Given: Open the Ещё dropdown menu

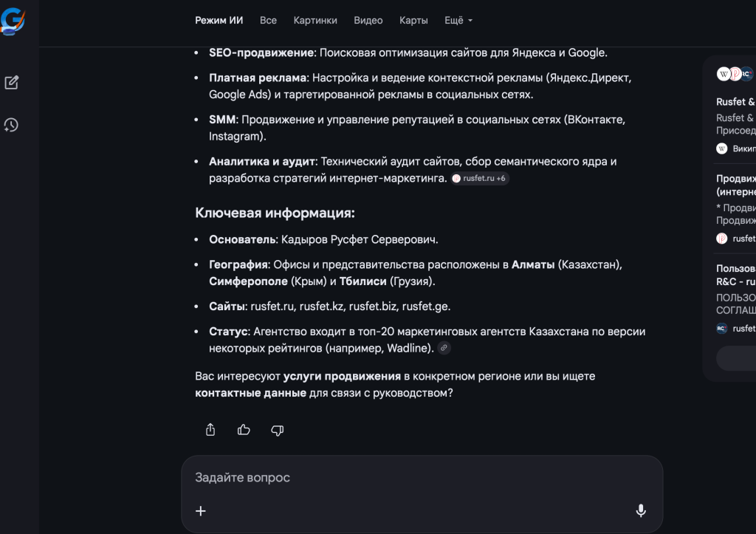Looking at the screenshot, I should [x=458, y=20].
